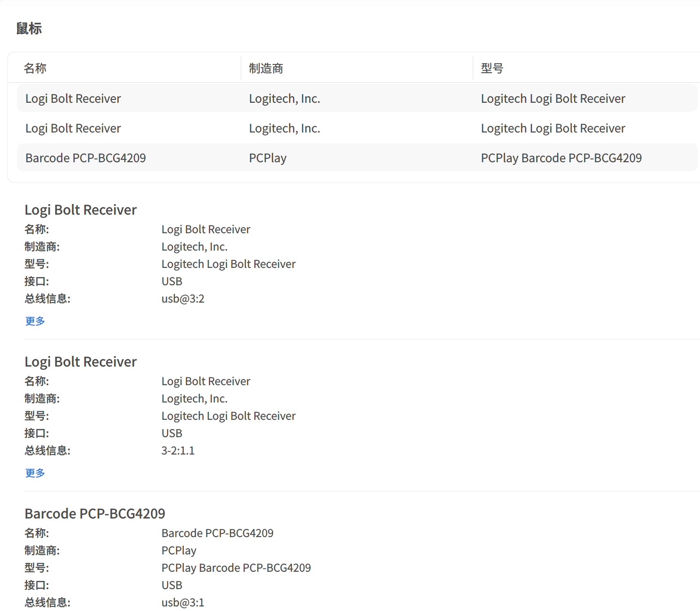Click the 名称 column header
This screenshot has height=611, width=700.
click(x=35, y=68)
